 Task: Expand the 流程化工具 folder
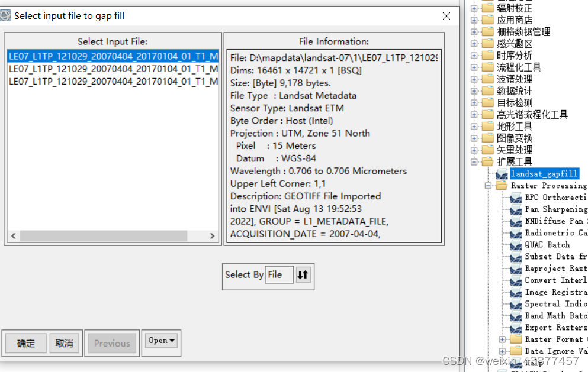tap(474, 67)
